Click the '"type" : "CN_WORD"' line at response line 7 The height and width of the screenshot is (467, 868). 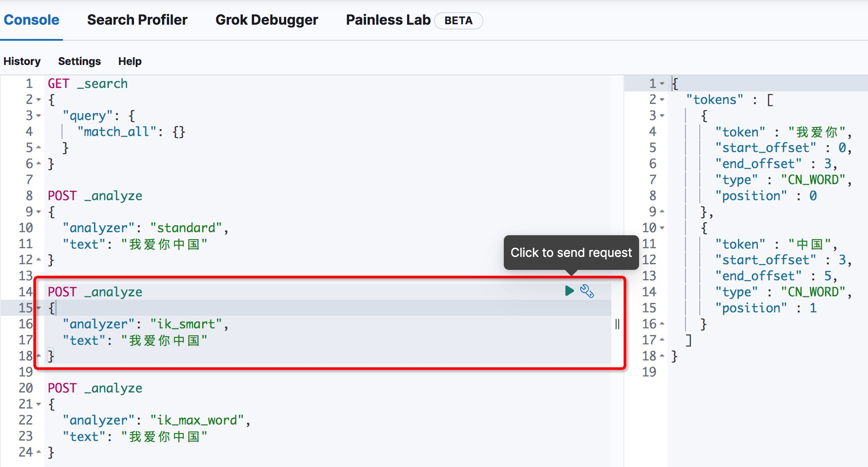pyautogui.click(x=783, y=180)
